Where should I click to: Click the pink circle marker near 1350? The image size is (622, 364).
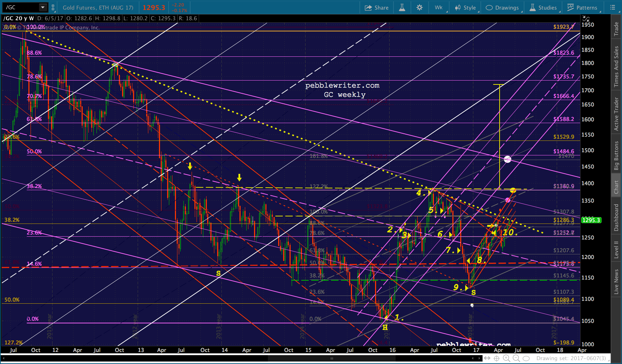(x=508, y=200)
